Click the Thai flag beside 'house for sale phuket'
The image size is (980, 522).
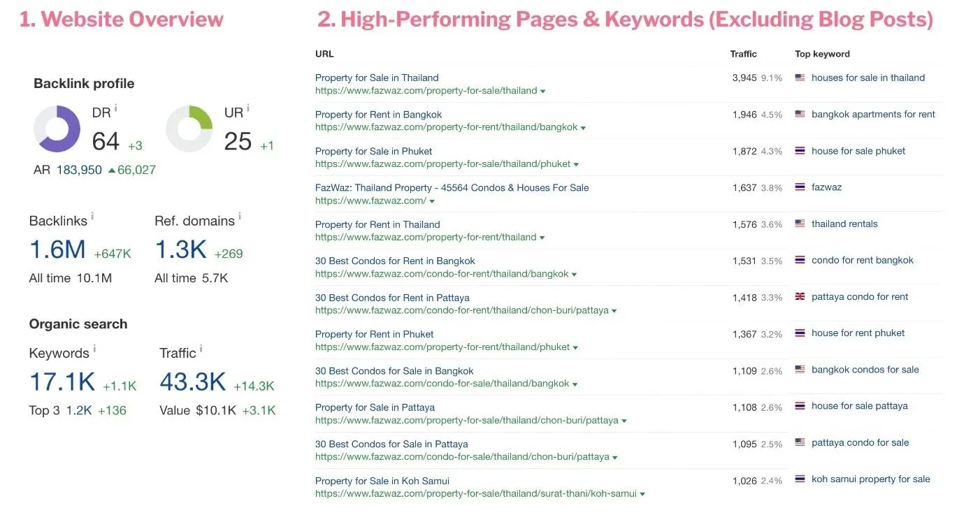tap(800, 151)
